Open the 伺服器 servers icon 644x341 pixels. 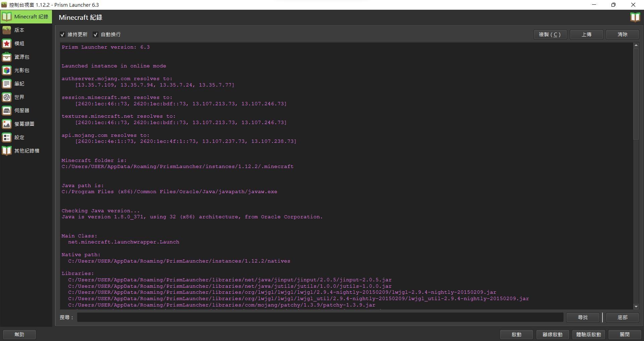point(7,111)
